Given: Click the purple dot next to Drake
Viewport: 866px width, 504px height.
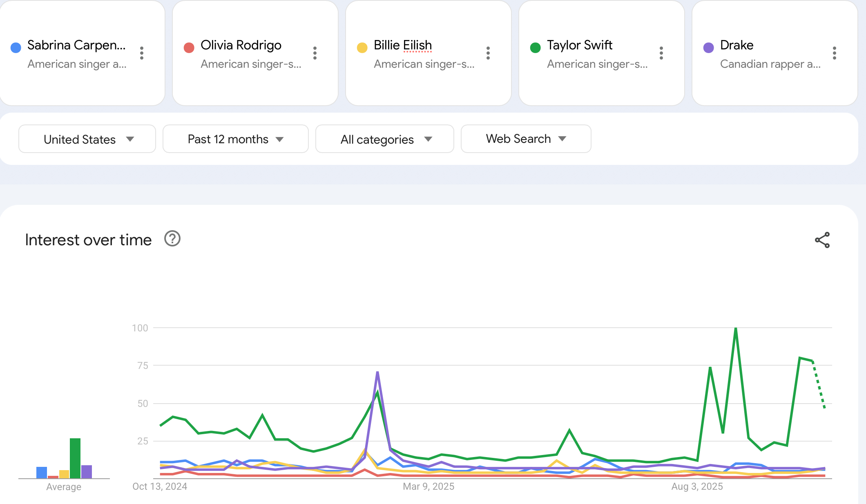Looking at the screenshot, I should click(x=709, y=48).
